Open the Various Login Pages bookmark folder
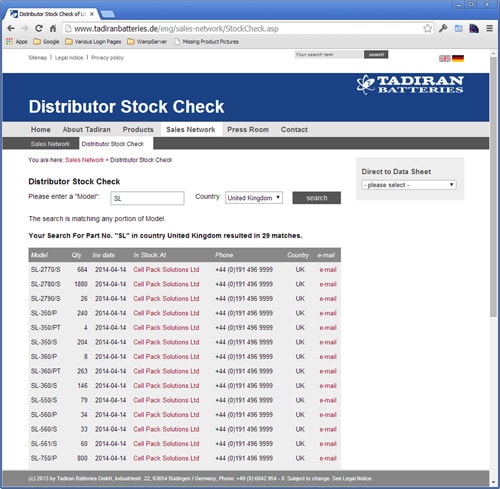Screen dimensions: 500x489 [93, 42]
